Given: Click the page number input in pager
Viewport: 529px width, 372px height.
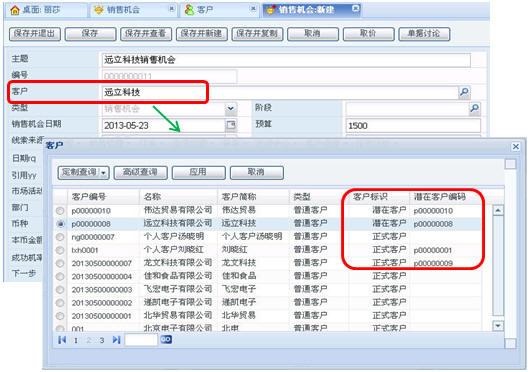Looking at the screenshot, I should click(141, 340).
